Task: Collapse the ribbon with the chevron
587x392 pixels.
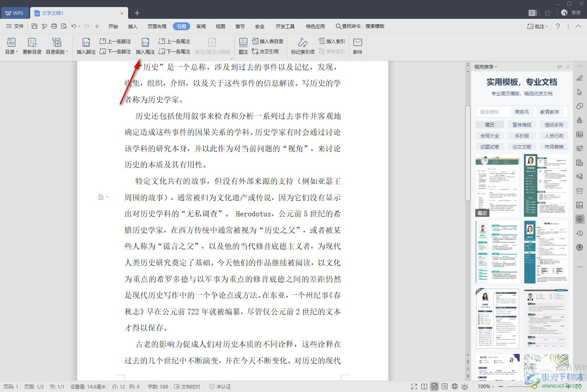Action: [x=578, y=26]
